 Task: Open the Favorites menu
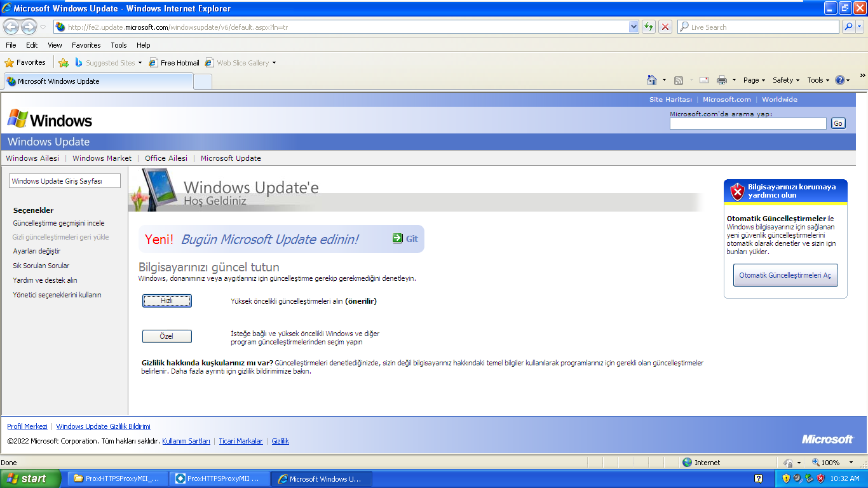click(86, 45)
